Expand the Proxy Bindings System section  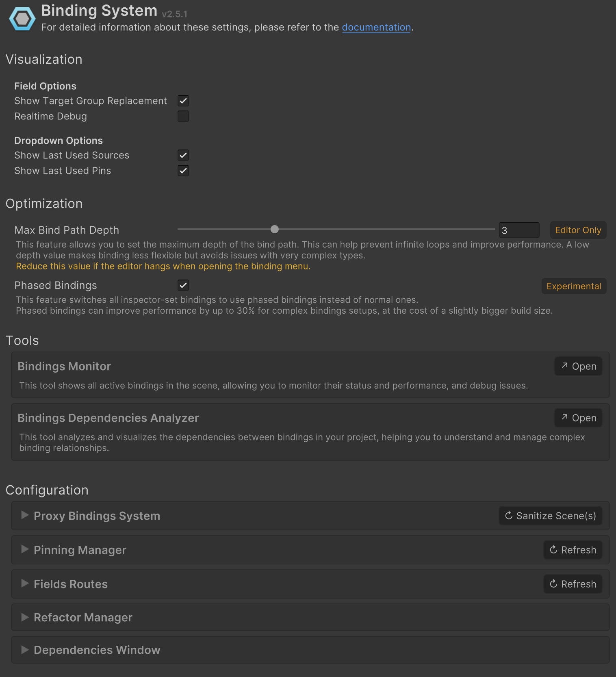click(x=25, y=515)
